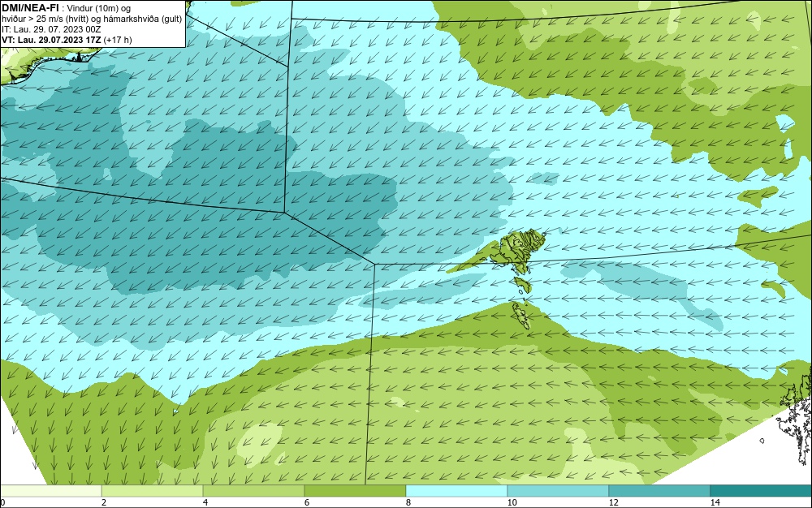The width and height of the screenshot is (812, 508).
Task: Click the 2–4 m/s light green legend swatch
Action: pos(153,491)
